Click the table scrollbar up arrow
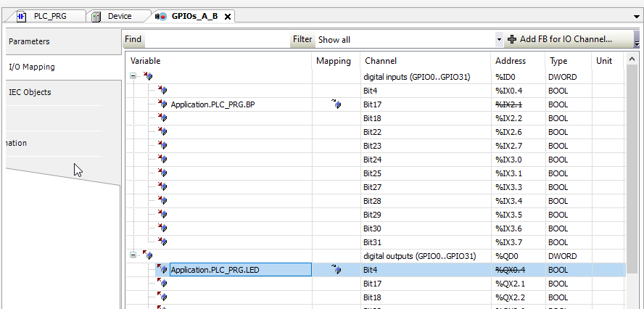The height and width of the screenshot is (309, 644). click(x=632, y=59)
